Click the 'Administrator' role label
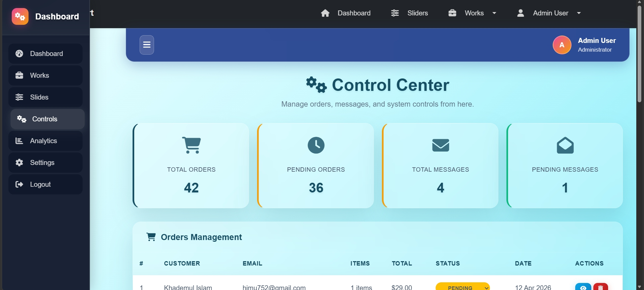This screenshot has height=290, width=644. pyautogui.click(x=595, y=50)
